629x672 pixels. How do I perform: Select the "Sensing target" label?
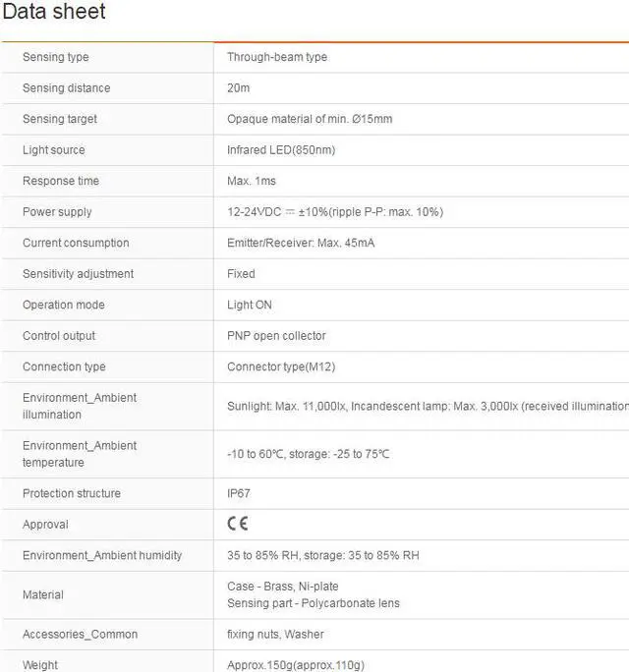tap(60, 119)
